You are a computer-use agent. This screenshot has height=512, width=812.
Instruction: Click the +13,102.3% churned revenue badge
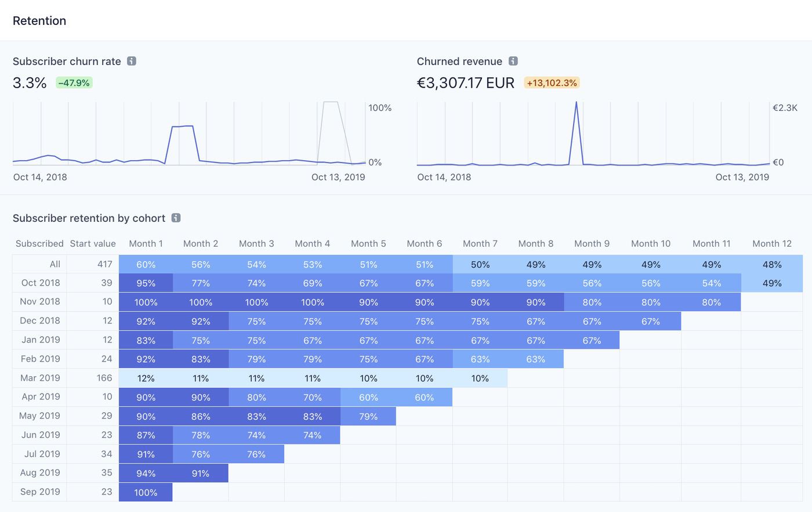coord(552,83)
